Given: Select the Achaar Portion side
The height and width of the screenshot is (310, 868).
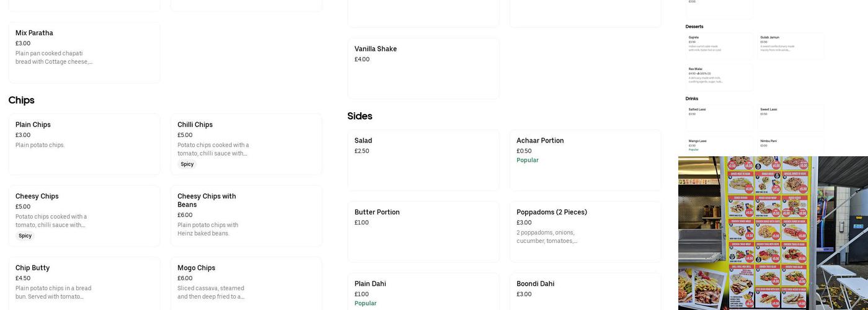Looking at the screenshot, I should click(x=585, y=160).
